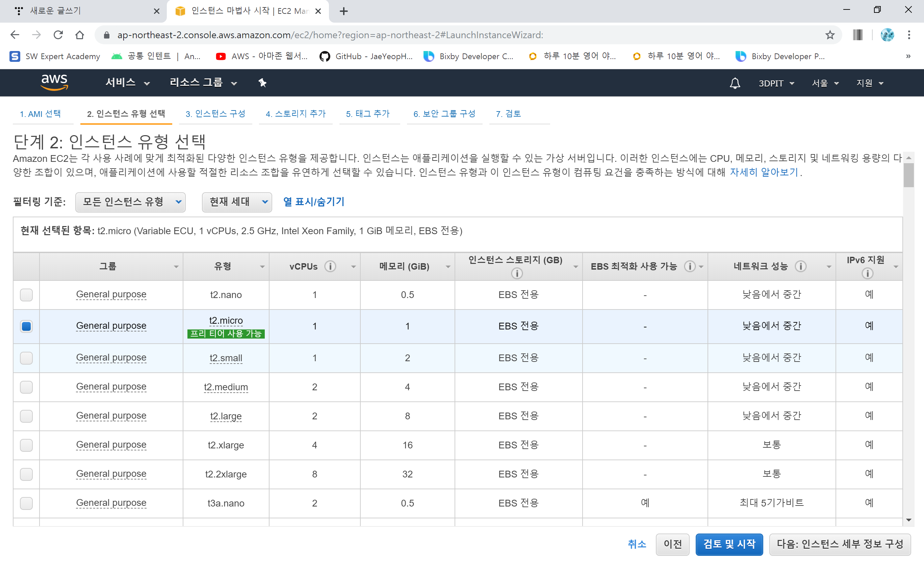Screen dimensions: 924x568
Task: Click the network performance info icon
Action: (800, 266)
